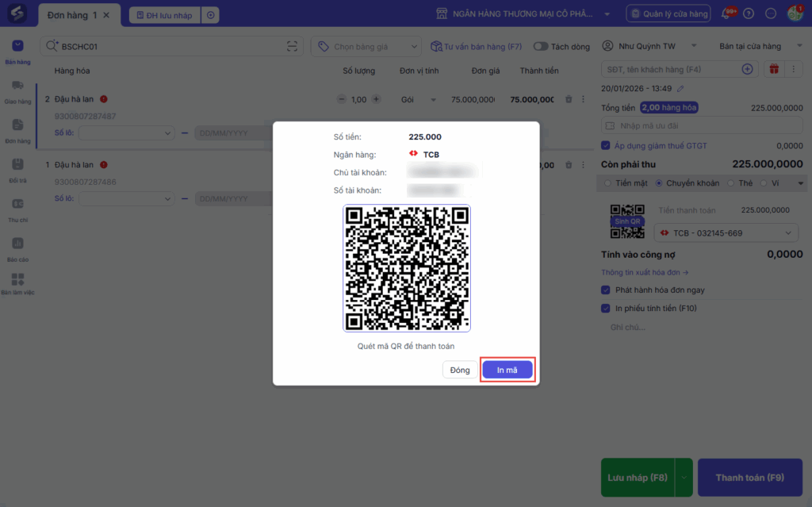The image size is (812, 507).
Task: Open Gói unit dropdown in row 2
Action: click(x=419, y=99)
